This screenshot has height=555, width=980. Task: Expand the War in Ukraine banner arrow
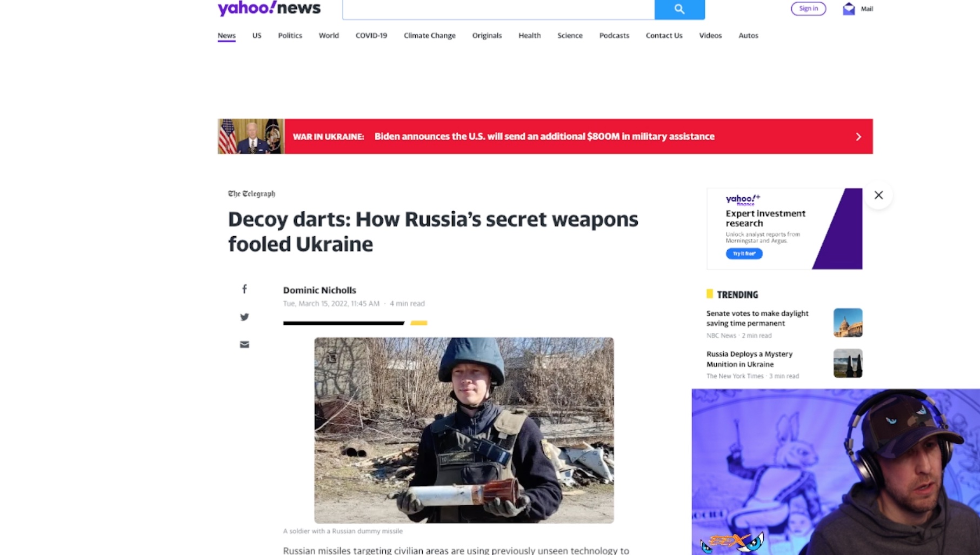coord(858,137)
